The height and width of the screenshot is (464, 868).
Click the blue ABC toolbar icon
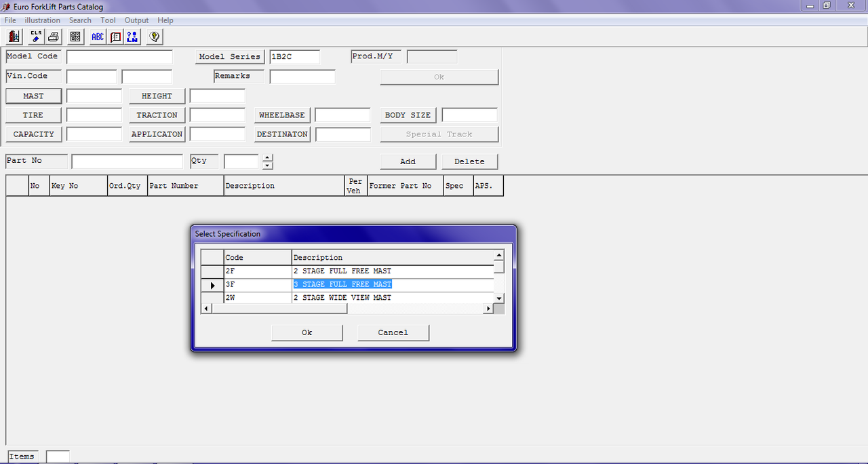click(x=98, y=37)
